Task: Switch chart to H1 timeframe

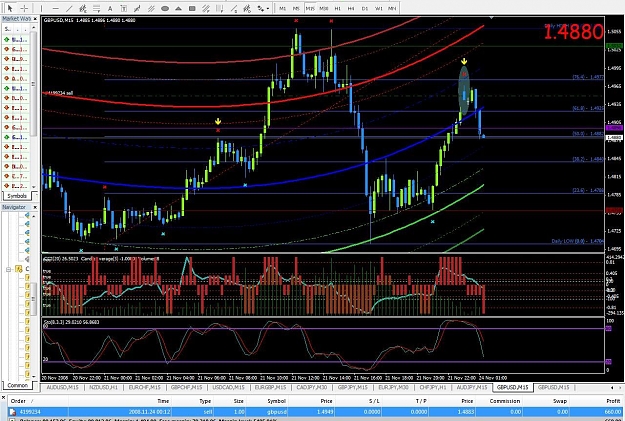Action: [337, 8]
